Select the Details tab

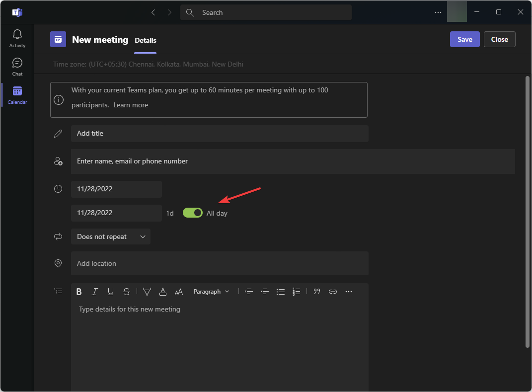click(146, 40)
